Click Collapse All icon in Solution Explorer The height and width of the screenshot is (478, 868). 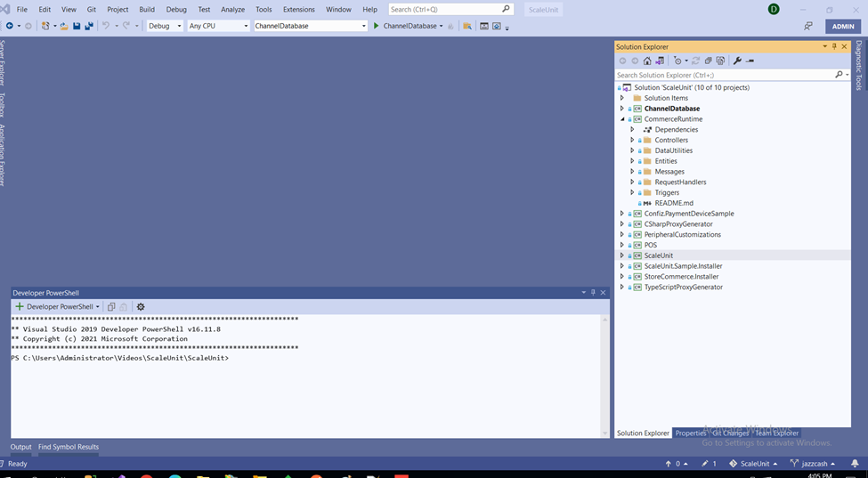click(x=708, y=61)
